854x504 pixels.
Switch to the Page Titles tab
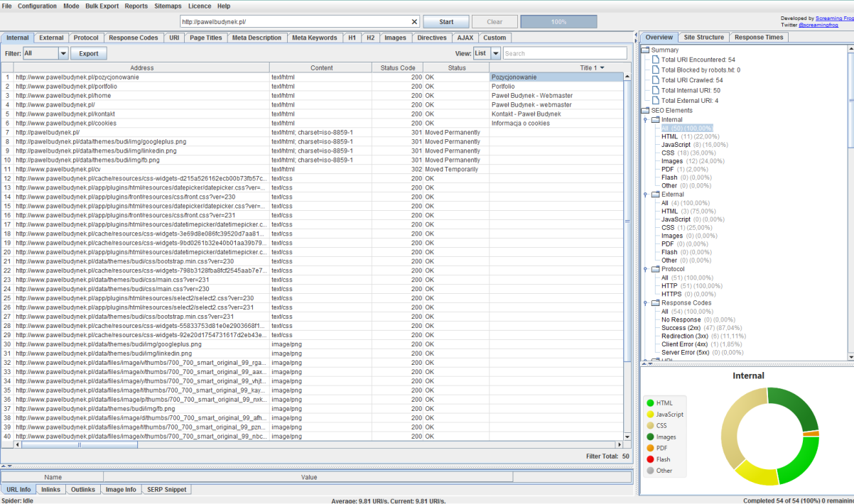(x=205, y=38)
